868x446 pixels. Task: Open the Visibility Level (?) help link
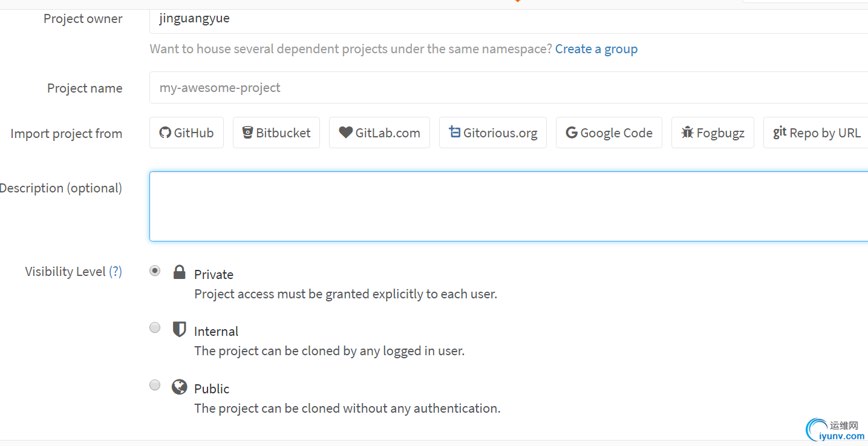(x=116, y=272)
